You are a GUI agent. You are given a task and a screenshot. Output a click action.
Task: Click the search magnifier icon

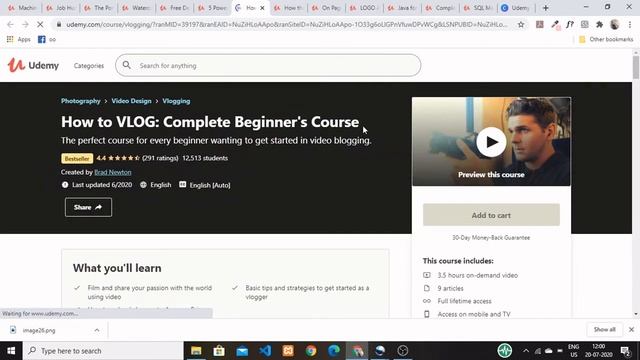click(127, 65)
